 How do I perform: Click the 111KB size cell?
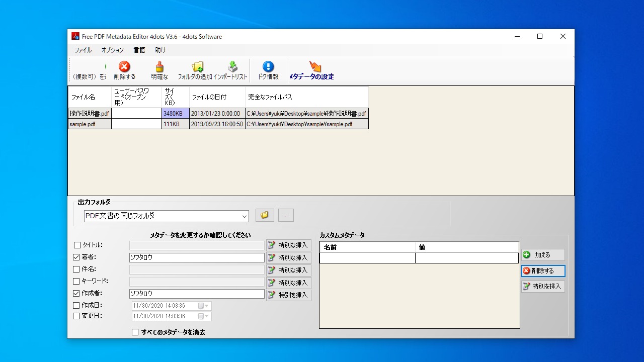point(176,124)
